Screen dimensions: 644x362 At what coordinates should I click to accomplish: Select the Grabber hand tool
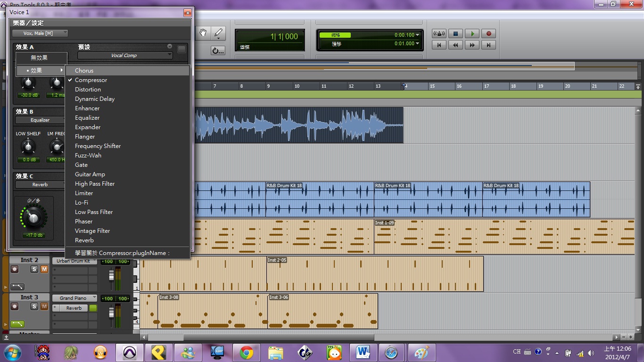pyautogui.click(x=203, y=33)
